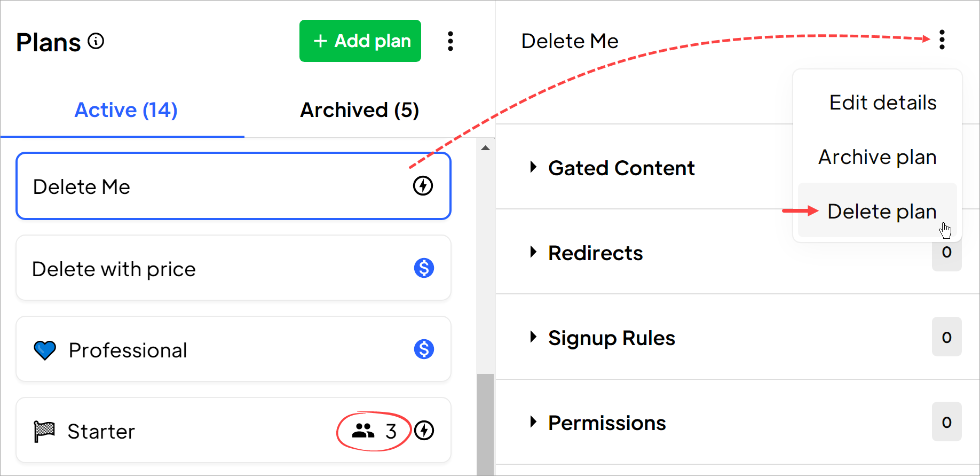Click the dollar icon on Professional plan
The width and height of the screenshot is (980, 476).
click(x=424, y=349)
